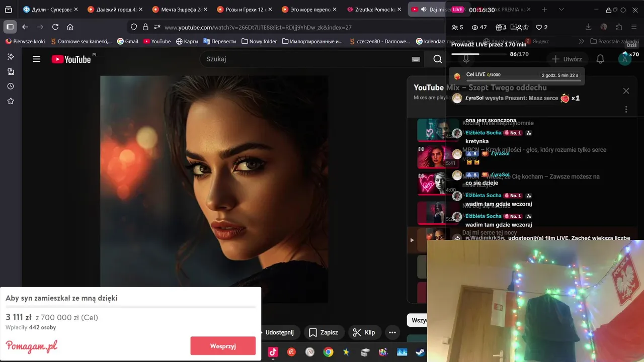Screen dimensions: 644x362
Task: Open the browser application hamburger menu
Action: coord(634,27)
